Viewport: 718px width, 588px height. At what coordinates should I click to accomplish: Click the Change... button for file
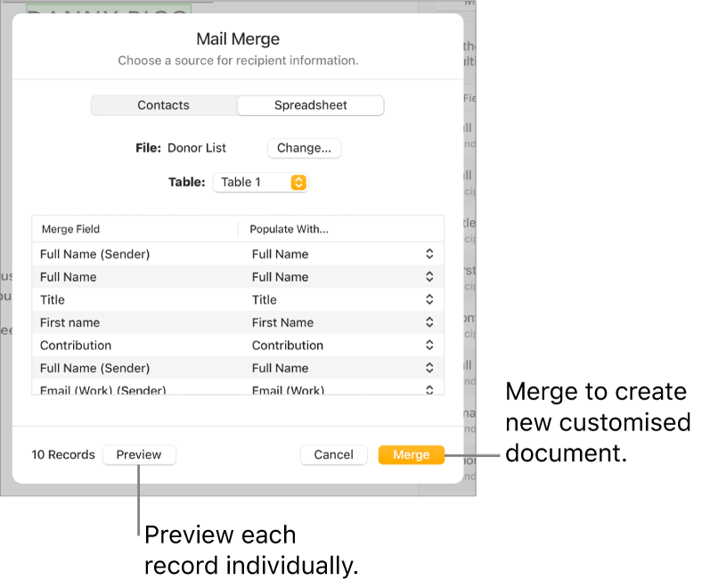point(304,149)
